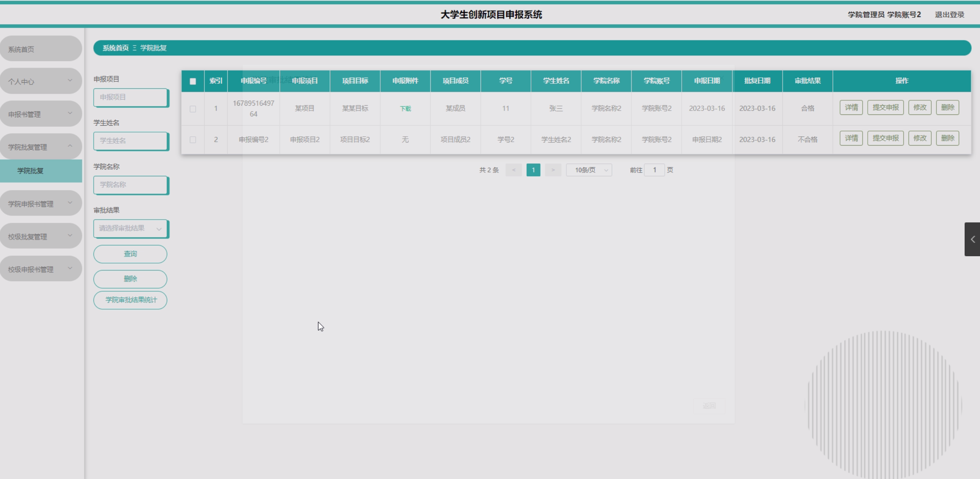Expand 申报书管理 sidebar chevron

[70, 113]
